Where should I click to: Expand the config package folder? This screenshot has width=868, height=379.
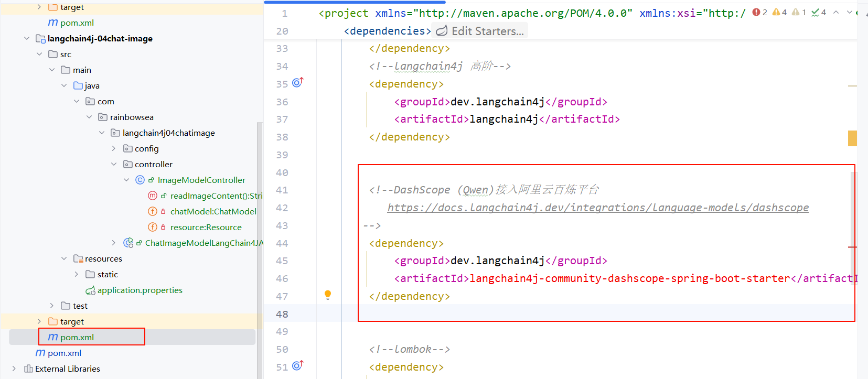(x=114, y=148)
